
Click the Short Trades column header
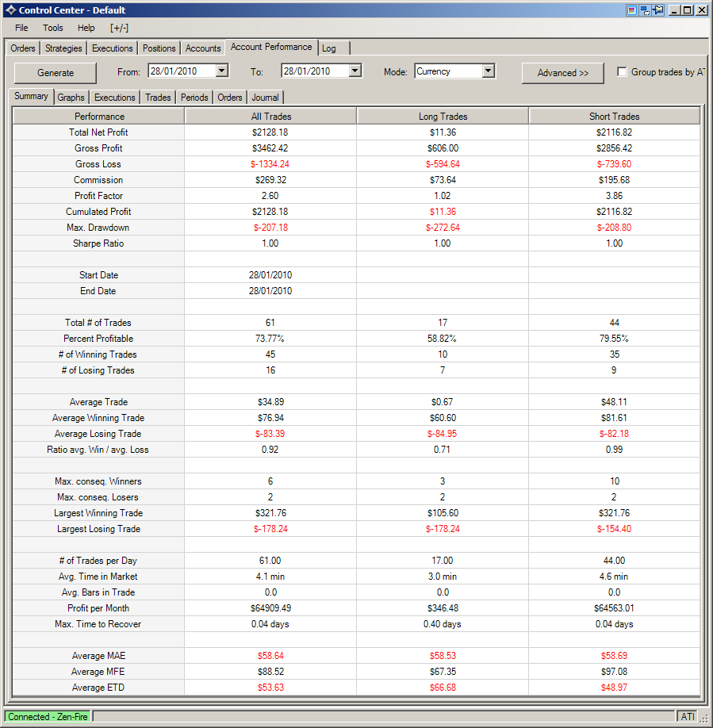tap(614, 116)
